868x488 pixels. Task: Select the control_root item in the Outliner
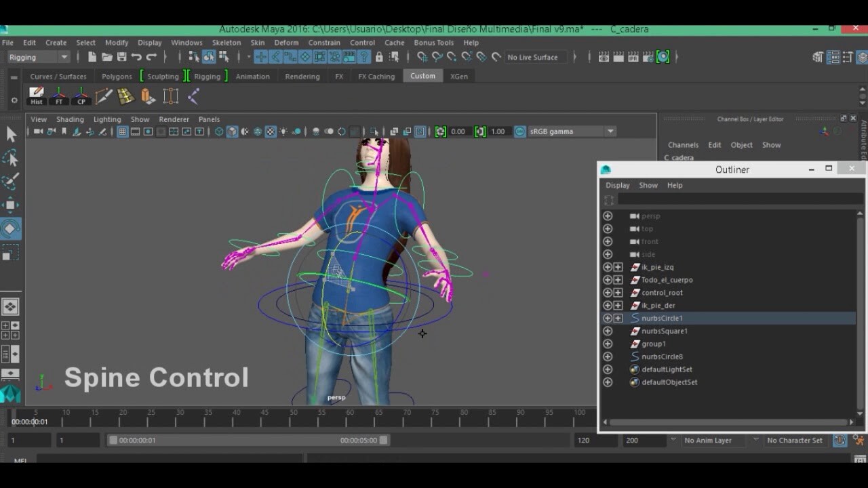point(661,292)
